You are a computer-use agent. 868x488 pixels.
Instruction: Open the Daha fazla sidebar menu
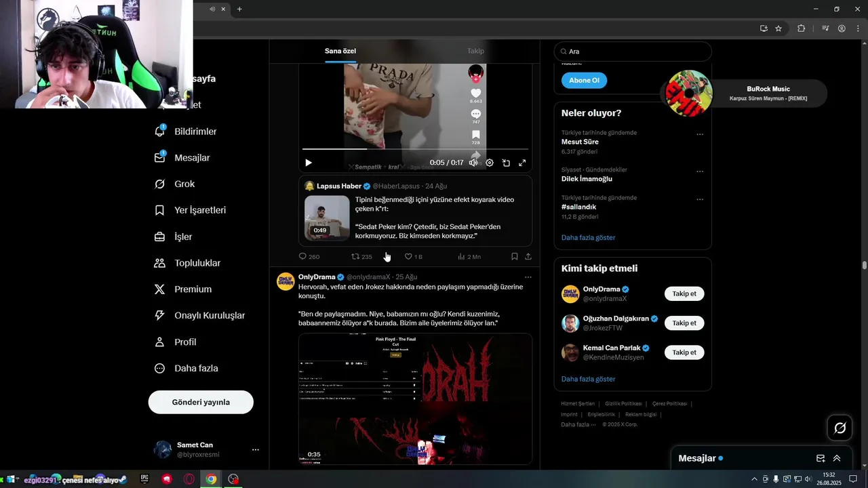tap(186, 368)
